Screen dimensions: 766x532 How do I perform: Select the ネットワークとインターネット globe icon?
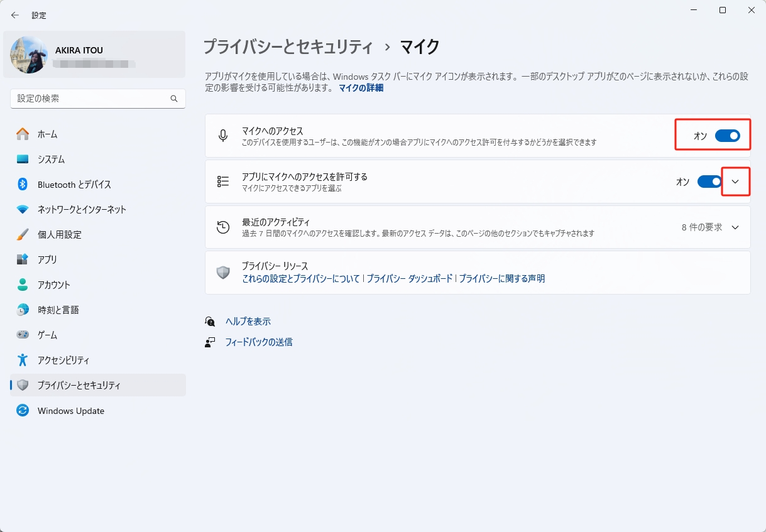pos(23,209)
